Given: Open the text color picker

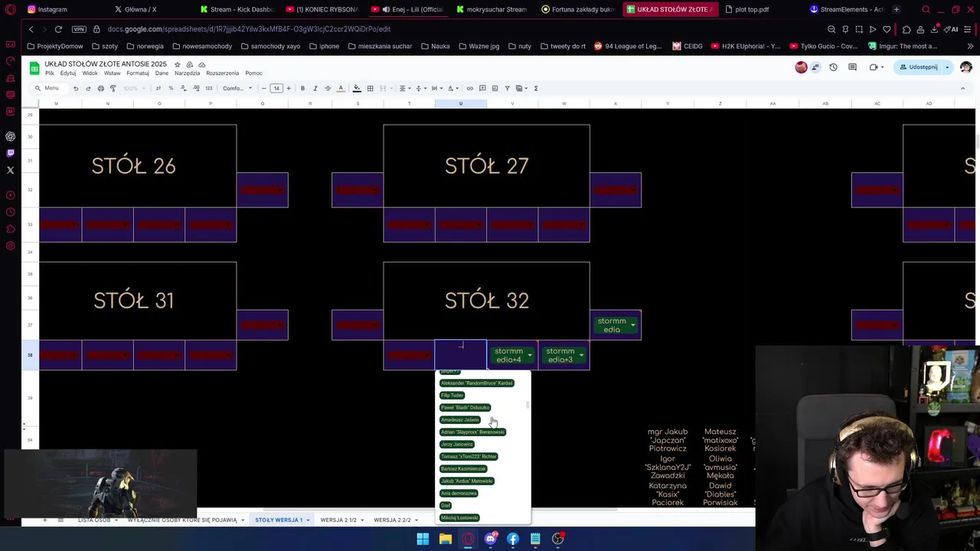Looking at the screenshot, I should [x=341, y=88].
